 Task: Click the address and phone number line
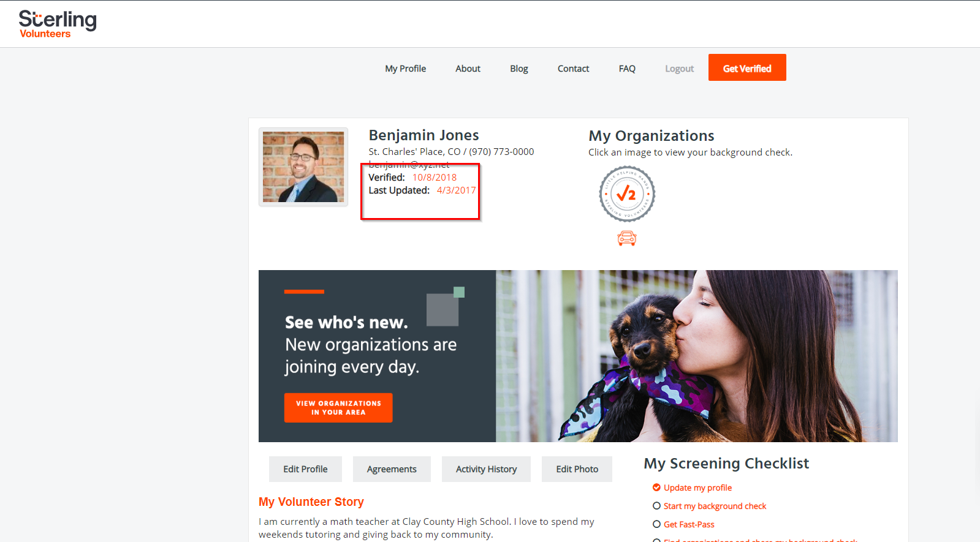click(x=451, y=152)
